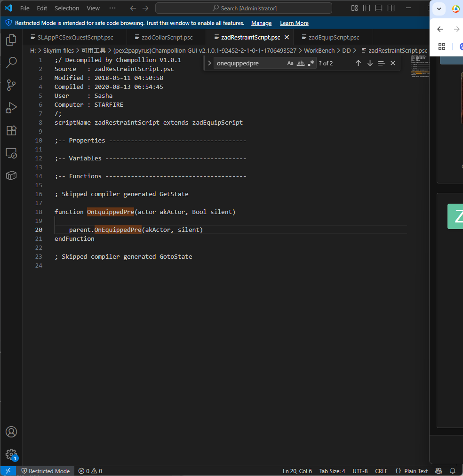This screenshot has height=476, width=463.
Task: Expand the overflow menu ellipsis
Action: coord(112,8)
